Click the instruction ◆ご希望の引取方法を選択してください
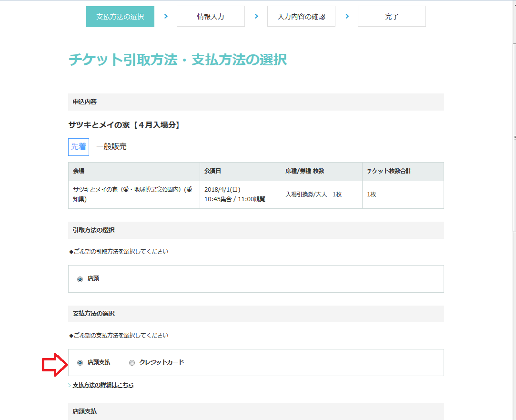516x420 pixels. pyautogui.click(x=119, y=251)
